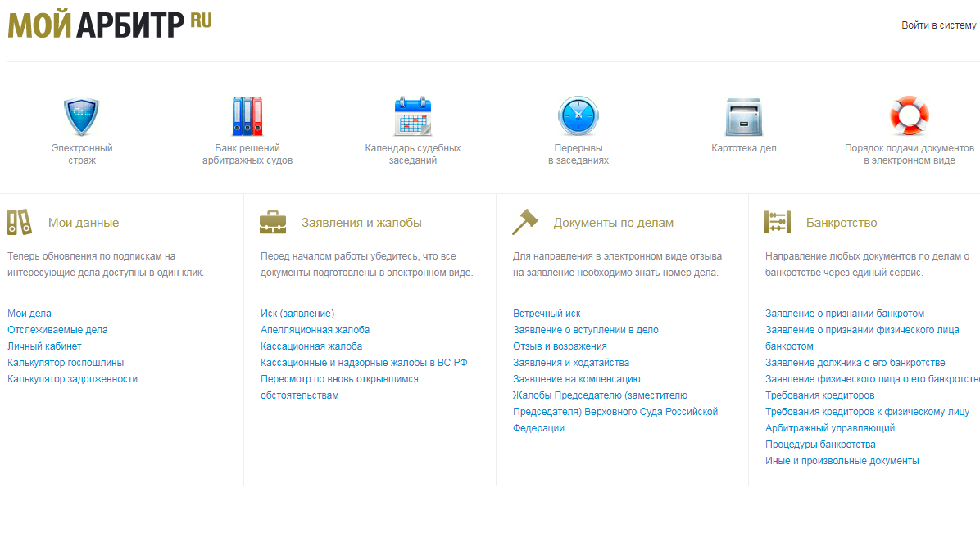Open Жалобы Председателю Верховного Суда link
The width and height of the screenshot is (980, 542).
[615, 412]
